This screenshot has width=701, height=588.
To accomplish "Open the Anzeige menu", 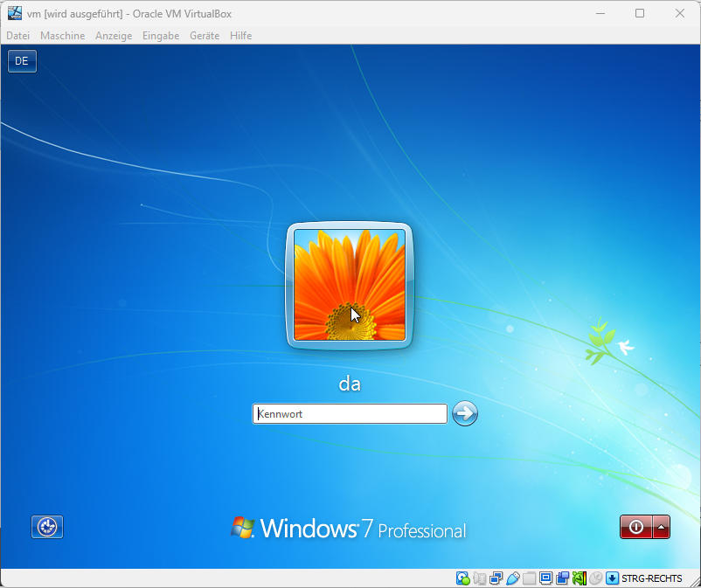I will pyautogui.click(x=114, y=36).
